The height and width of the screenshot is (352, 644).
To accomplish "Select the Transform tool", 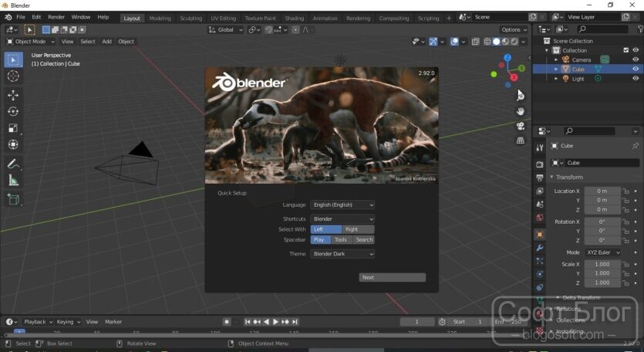I will point(13,144).
